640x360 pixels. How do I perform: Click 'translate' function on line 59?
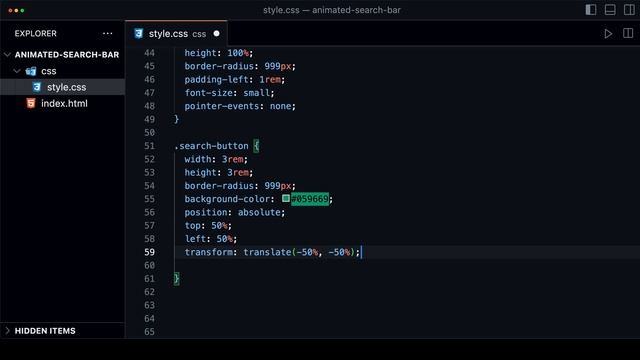coord(267,252)
